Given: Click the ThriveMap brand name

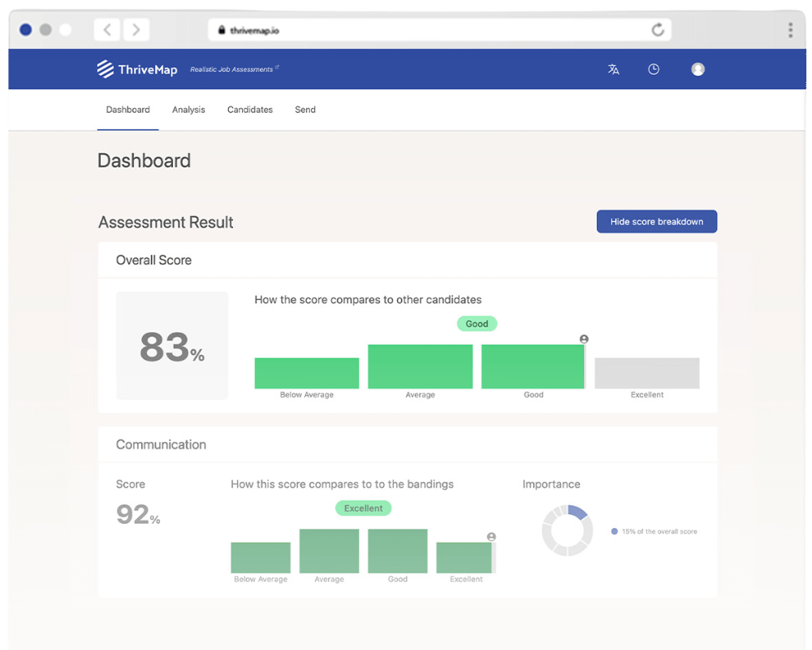Looking at the screenshot, I should (x=148, y=69).
